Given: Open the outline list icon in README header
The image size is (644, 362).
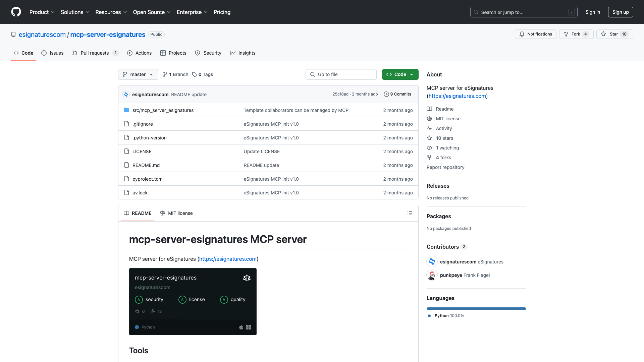Looking at the screenshot, I should (x=410, y=213).
